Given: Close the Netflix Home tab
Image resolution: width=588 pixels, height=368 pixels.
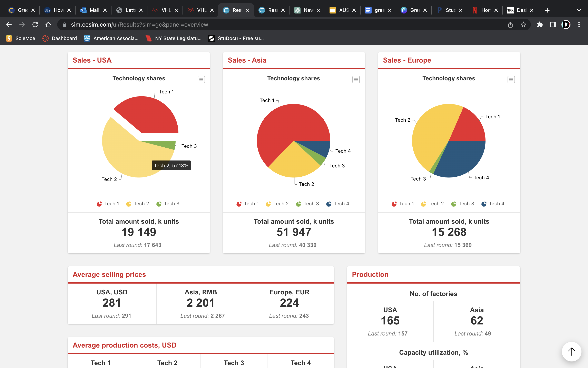Looking at the screenshot, I should point(496,10).
